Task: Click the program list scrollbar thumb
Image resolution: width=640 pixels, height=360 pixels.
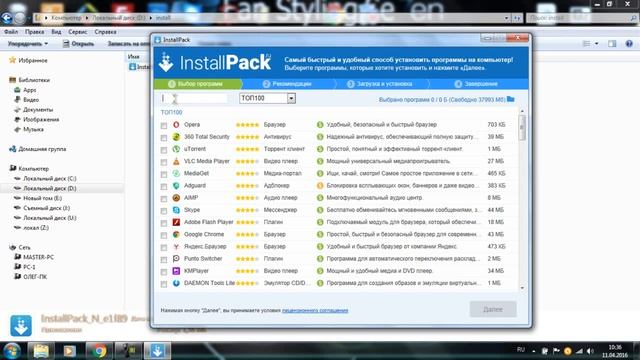Action: tap(522, 128)
